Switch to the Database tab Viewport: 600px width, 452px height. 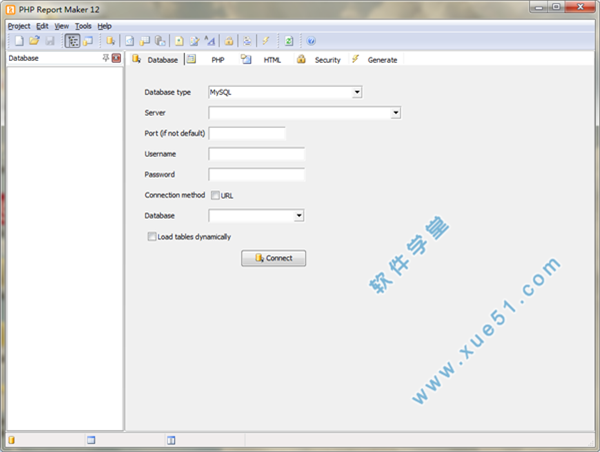[x=155, y=59]
